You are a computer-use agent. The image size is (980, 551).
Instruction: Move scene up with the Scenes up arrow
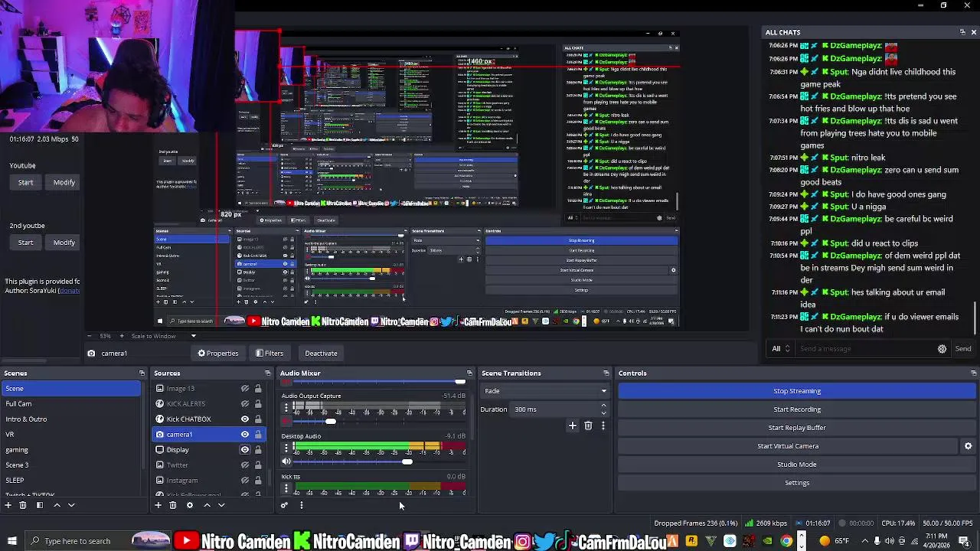tap(57, 505)
